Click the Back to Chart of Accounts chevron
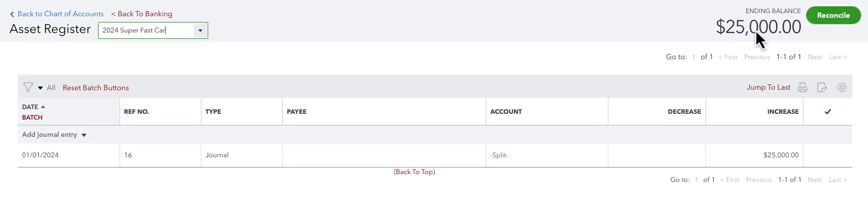The height and width of the screenshot is (215, 868). click(x=12, y=14)
